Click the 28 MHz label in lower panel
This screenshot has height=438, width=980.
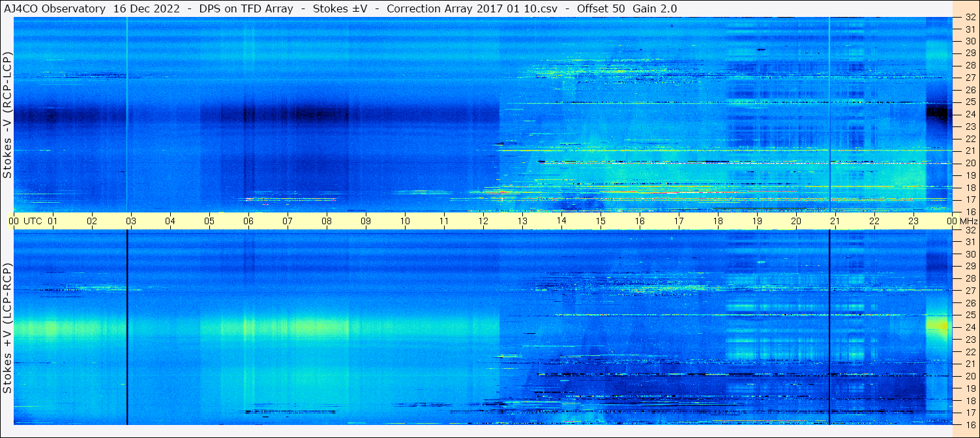tap(970, 278)
